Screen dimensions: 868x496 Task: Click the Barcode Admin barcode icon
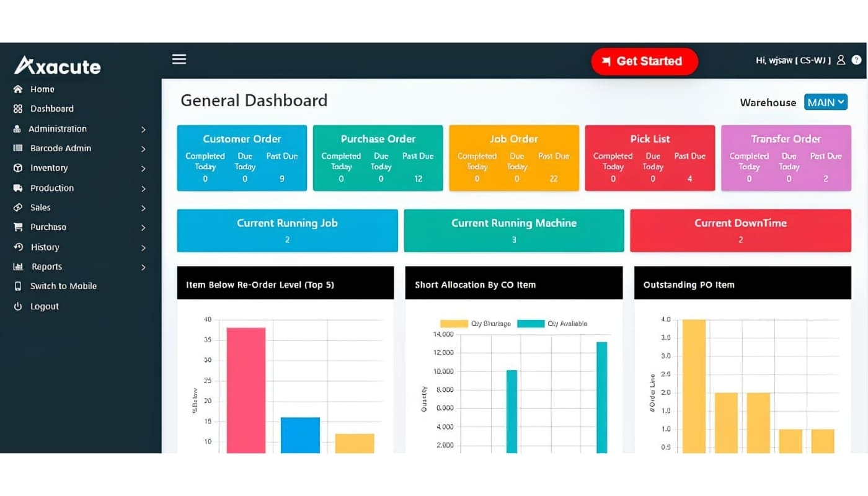pos(18,149)
